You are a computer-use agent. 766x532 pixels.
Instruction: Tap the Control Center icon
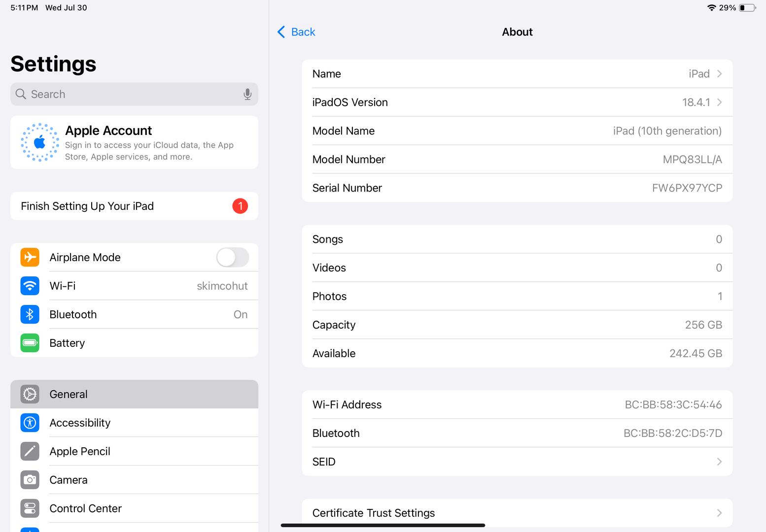(30, 508)
